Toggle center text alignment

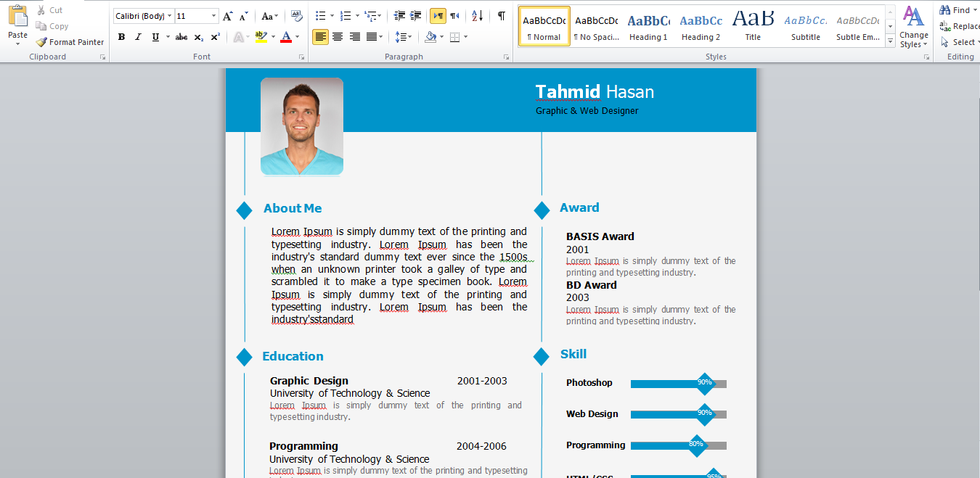[338, 37]
